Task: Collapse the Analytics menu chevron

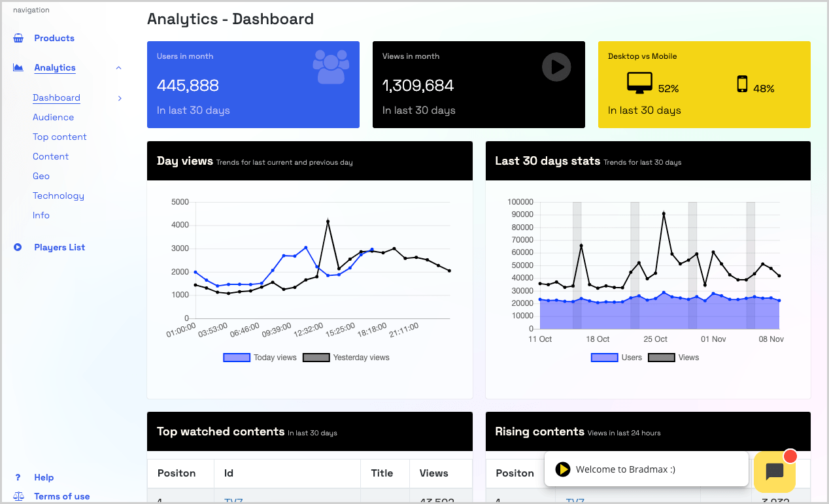Action: [118, 67]
